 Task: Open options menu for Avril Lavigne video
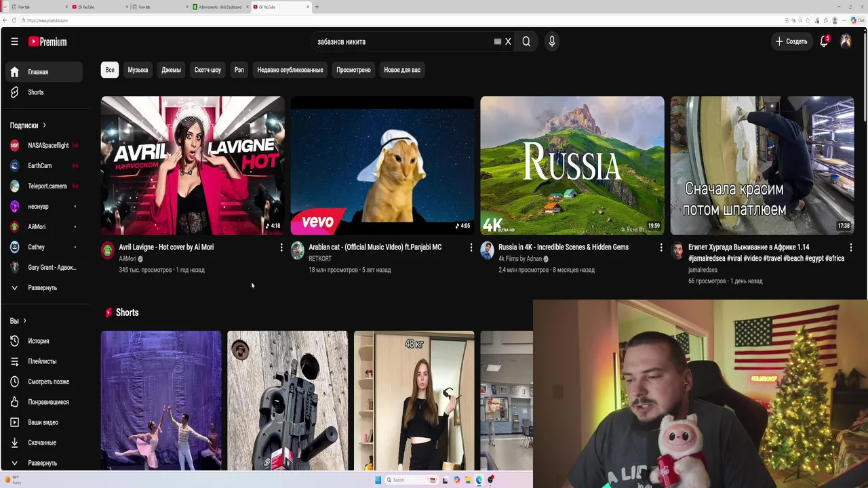tap(281, 248)
